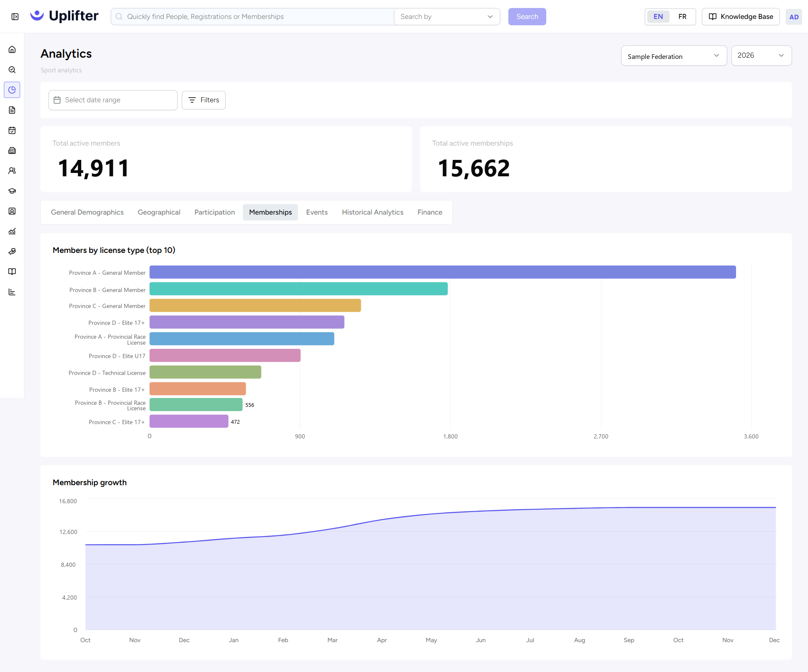This screenshot has height=672, width=808.
Task: Open the open-book sidebar icon
Action: [12, 272]
